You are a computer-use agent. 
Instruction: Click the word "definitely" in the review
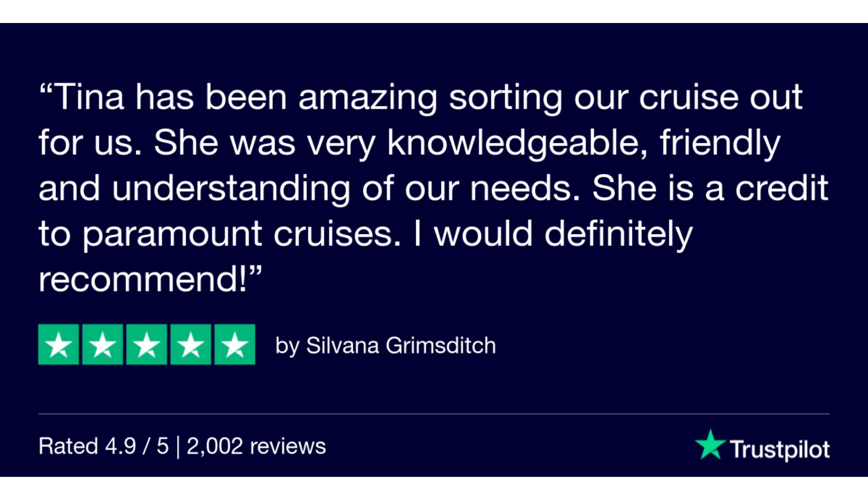[618, 234]
